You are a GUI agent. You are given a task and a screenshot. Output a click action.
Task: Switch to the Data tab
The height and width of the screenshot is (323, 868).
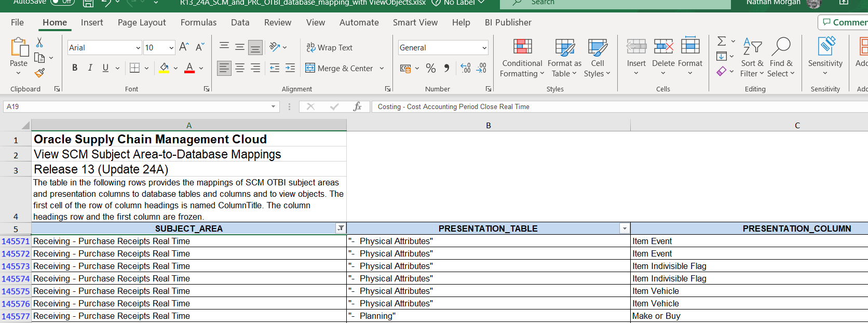coord(240,22)
